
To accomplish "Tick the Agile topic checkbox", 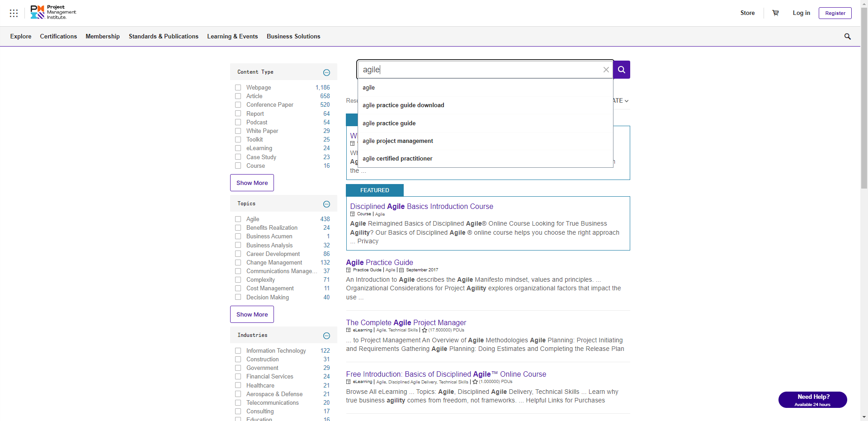I will [238, 219].
